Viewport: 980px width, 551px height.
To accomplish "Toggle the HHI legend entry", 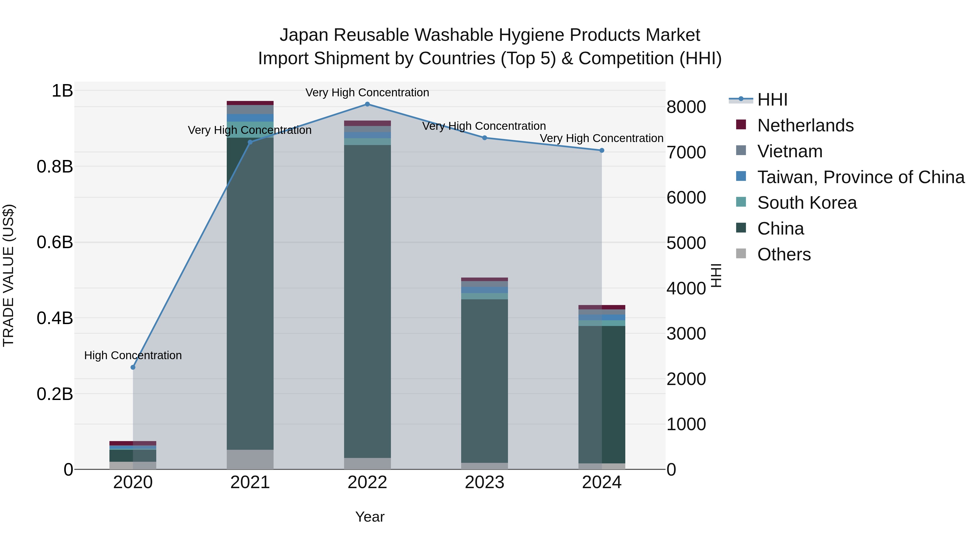I will tap(758, 100).
